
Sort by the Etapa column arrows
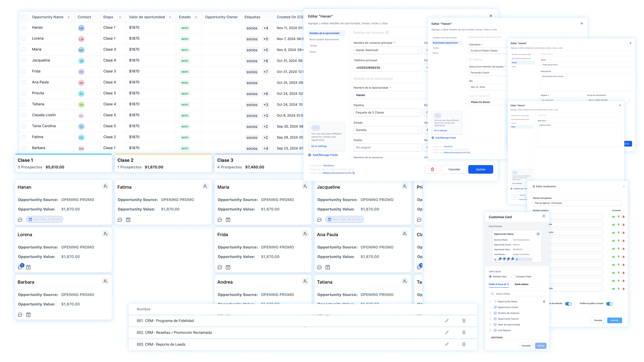120,17
